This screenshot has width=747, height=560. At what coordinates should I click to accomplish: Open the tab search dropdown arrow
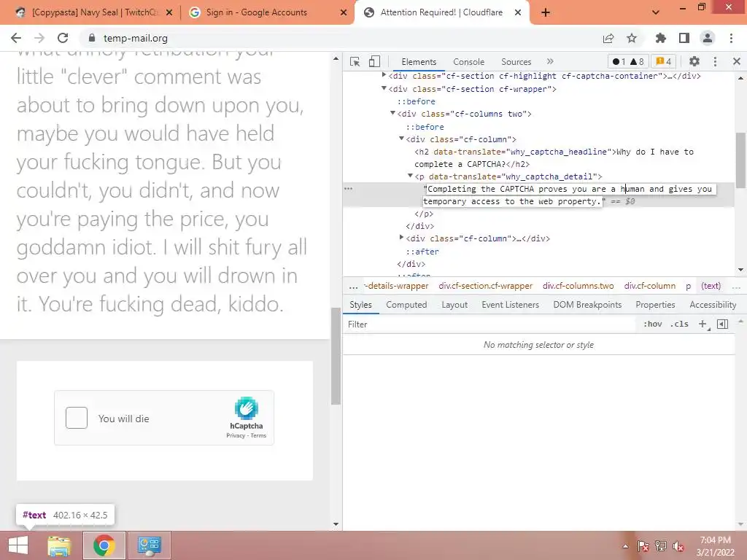coord(656,12)
